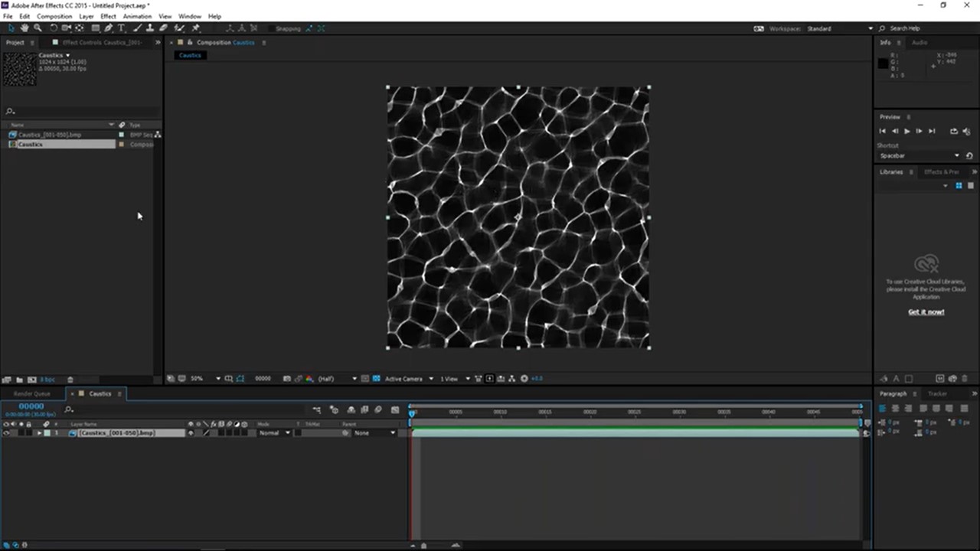The height and width of the screenshot is (551, 980).
Task: Select the Selection tool in the toolbar
Action: [x=10, y=28]
